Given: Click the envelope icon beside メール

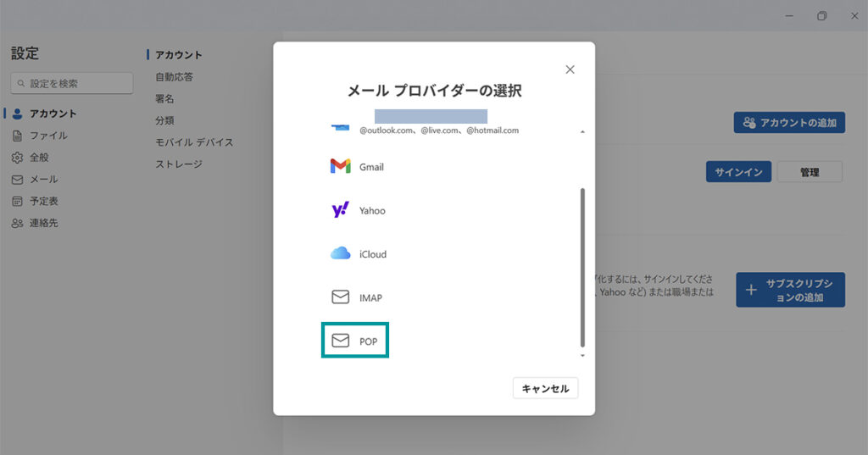Looking at the screenshot, I should pos(18,180).
